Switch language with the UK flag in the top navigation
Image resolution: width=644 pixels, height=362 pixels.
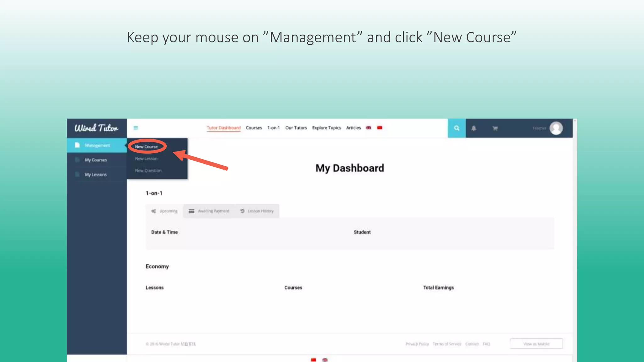(369, 128)
